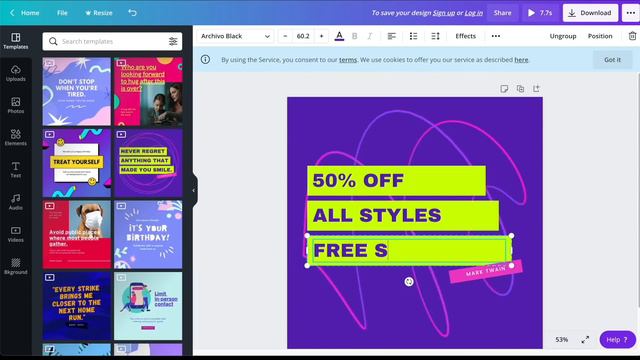Screen dimensions: 640x360
Task: Change text alignment
Action: (391, 36)
